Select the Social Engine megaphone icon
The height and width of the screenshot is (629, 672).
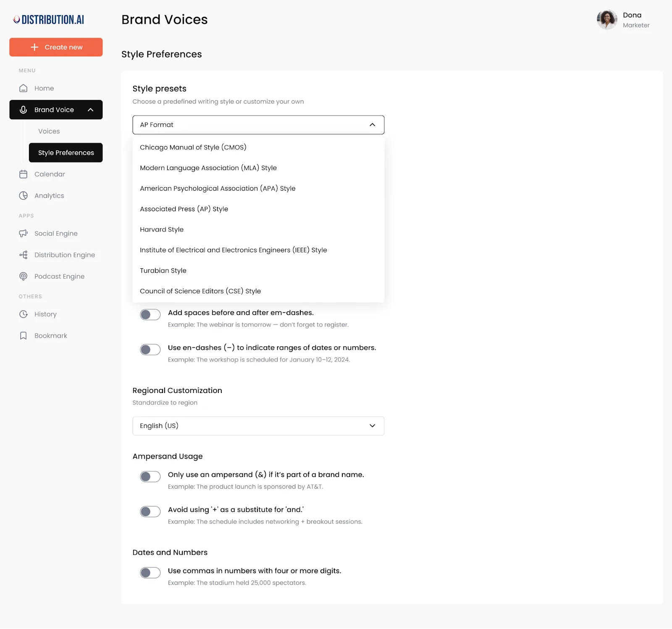point(24,233)
